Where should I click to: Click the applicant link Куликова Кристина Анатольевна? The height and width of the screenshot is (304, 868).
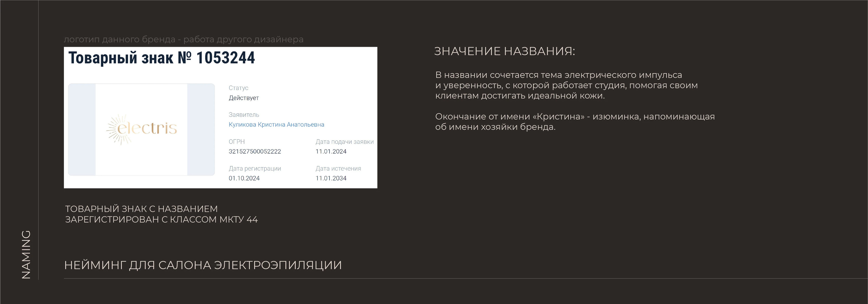coord(276,124)
